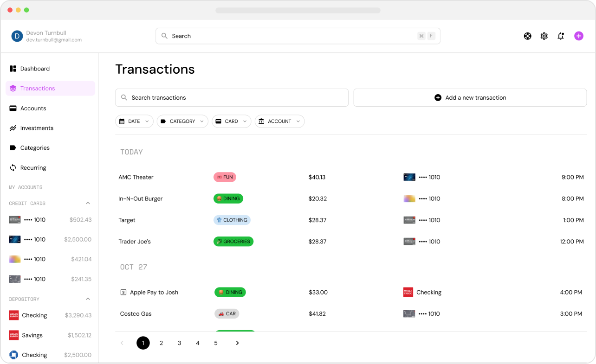This screenshot has width=596, height=364.
Task: Open the DATE filter dropdown
Action: click(x=134, y=121)
